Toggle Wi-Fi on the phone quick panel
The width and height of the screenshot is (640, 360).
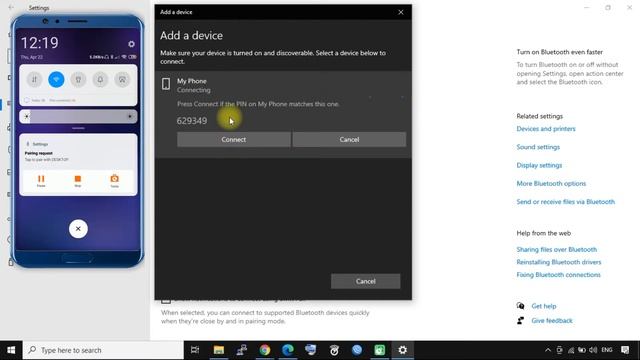point(56,79)
